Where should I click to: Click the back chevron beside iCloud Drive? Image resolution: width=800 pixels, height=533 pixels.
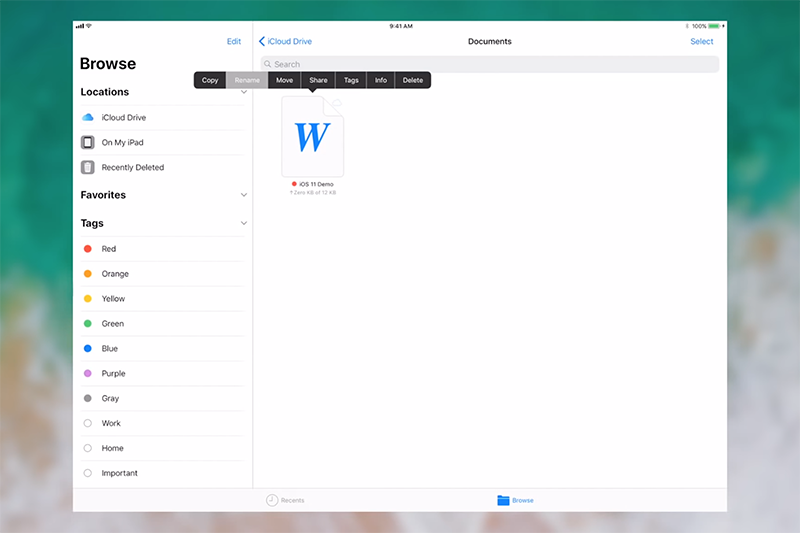click(262, 41)
